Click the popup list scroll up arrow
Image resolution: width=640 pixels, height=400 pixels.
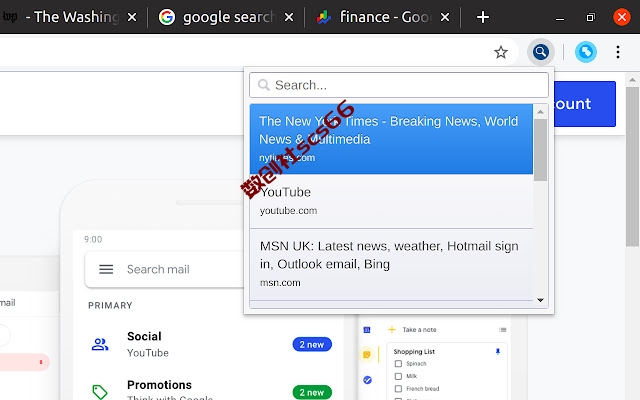pyautogui.click(x=540, y=111)
